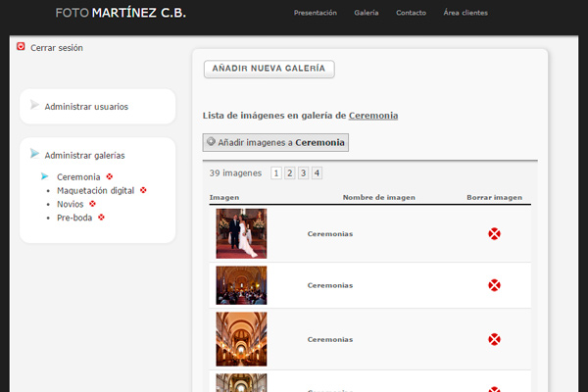Click the arrow icon beside Administrar usuarios

pyautogui.click(x=34, y=105)
